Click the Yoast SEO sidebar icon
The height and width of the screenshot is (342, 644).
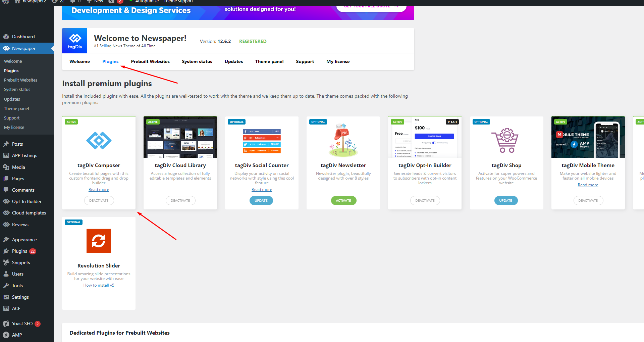pos(6,324)
